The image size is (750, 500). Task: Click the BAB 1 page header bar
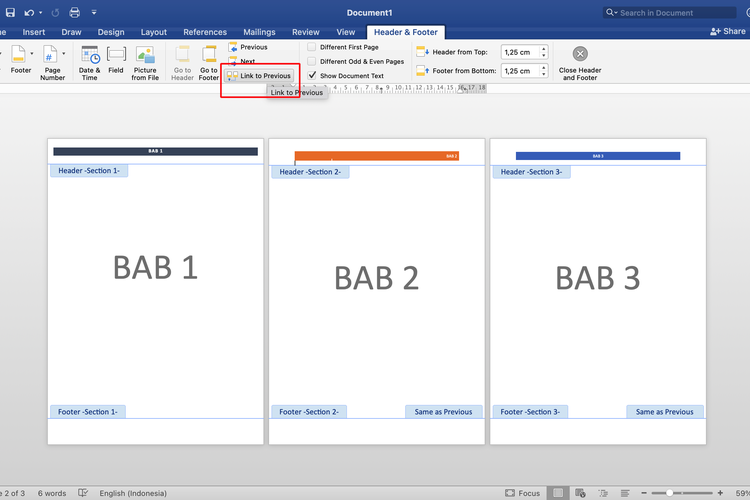pyautogui.click(x=155, y=151)
